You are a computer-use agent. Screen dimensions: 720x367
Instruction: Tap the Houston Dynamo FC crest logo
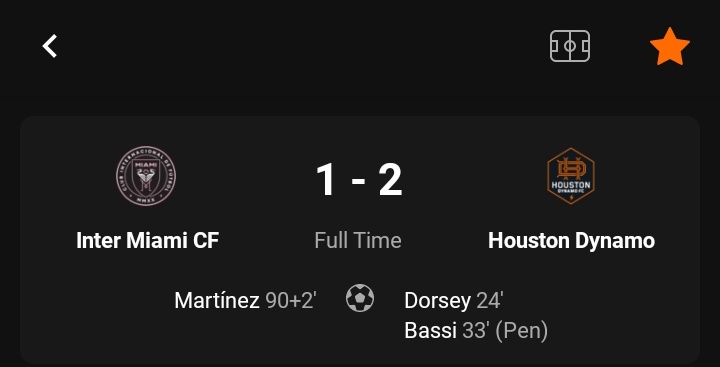pos(571,176)
